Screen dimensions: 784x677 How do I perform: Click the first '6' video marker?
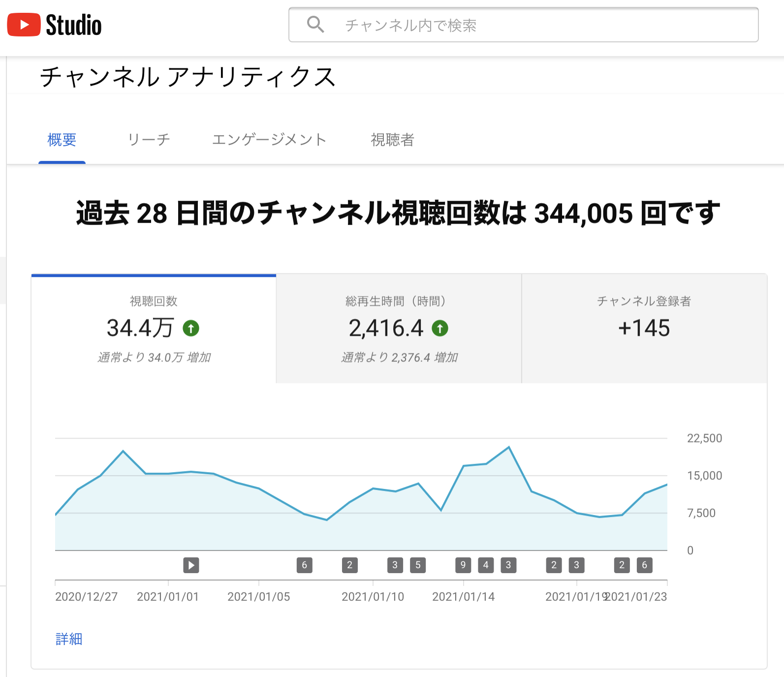(305, 565)
